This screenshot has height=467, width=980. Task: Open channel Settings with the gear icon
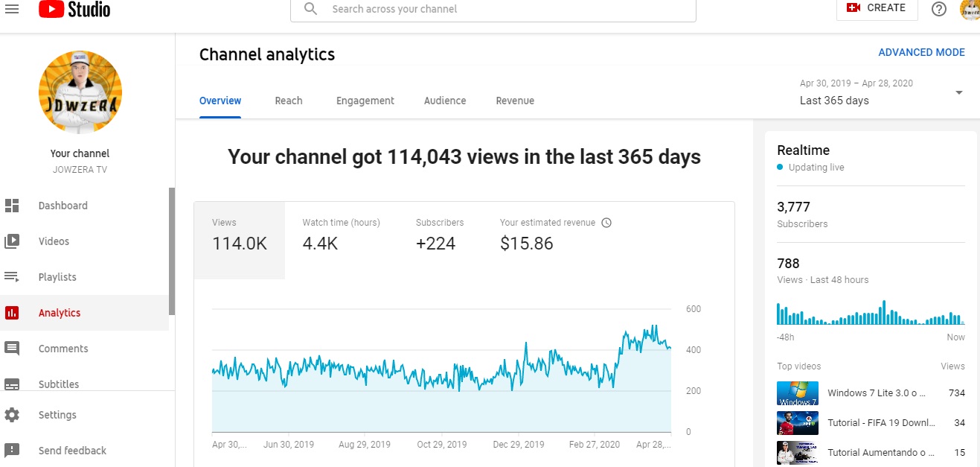click(13, 415)
